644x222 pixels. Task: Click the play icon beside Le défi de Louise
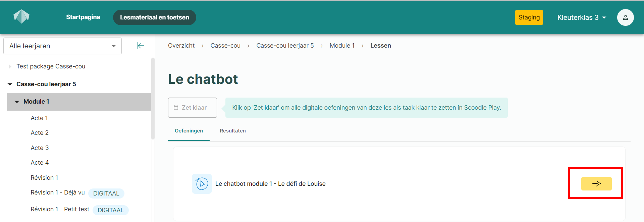click(202, 184)
